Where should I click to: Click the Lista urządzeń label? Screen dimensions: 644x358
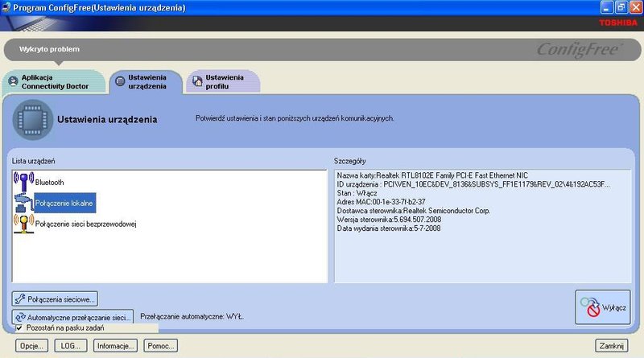33,162
